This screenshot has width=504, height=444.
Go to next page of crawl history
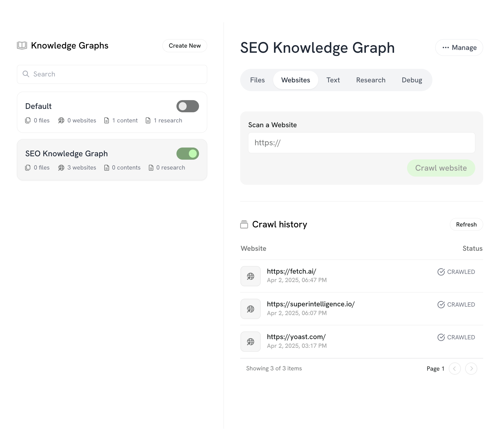(x=471, y=369)
